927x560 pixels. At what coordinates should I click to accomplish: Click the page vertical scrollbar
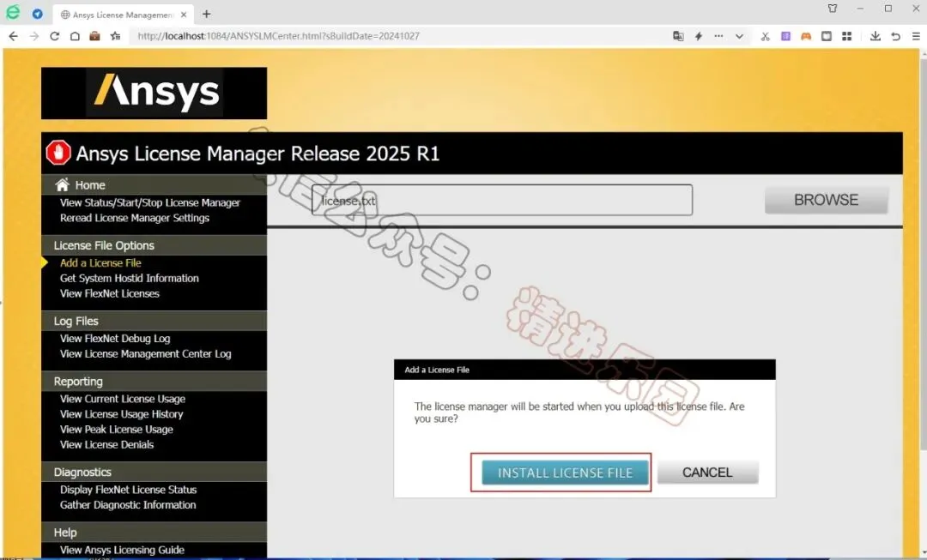[x=923, y=254]
